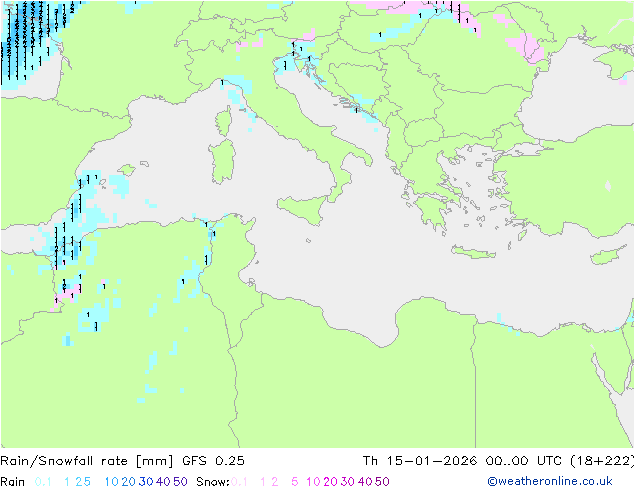634x490 pixels.
Task: Click the 'Snow:' legend label
Action: 213,482
